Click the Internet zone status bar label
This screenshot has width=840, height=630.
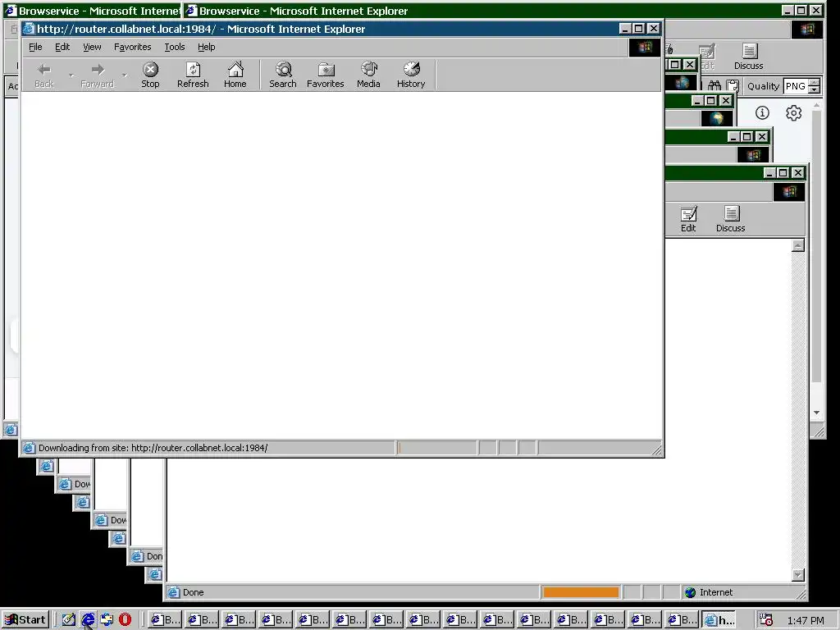715,592
